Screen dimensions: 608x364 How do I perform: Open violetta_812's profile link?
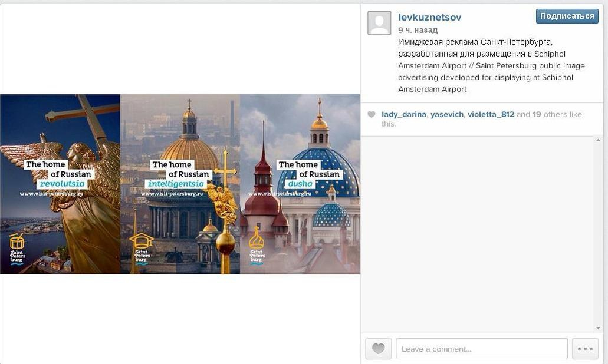tap(491, 114)
